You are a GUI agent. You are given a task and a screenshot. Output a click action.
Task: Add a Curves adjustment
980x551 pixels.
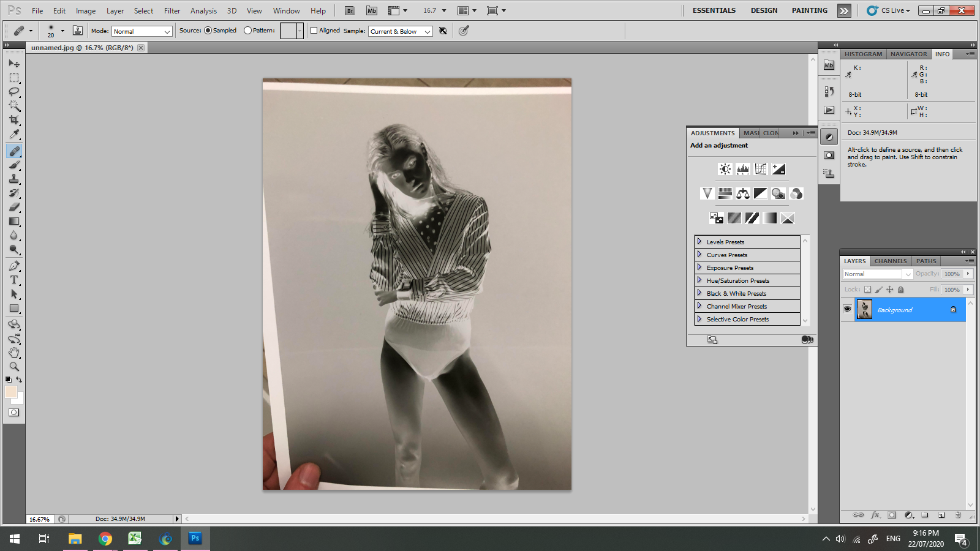(761, 169)
